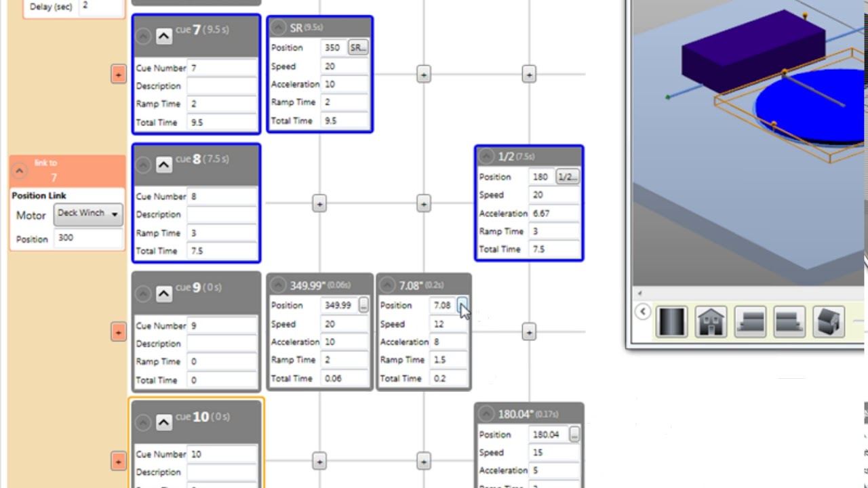Collapse the 1/2 movement block
Image resolution: width=868 pixels, height=488 pixels.
[486, 157]
